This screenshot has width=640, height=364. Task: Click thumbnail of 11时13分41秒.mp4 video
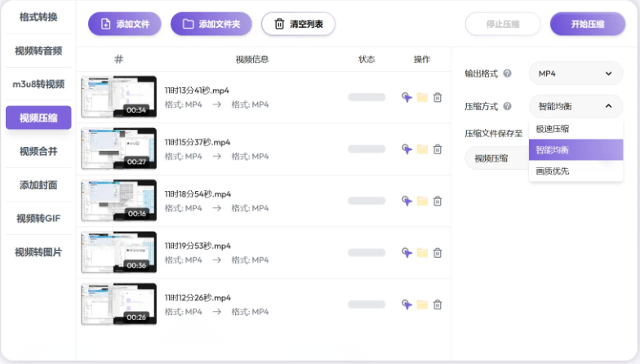click(x=119, y=96)
